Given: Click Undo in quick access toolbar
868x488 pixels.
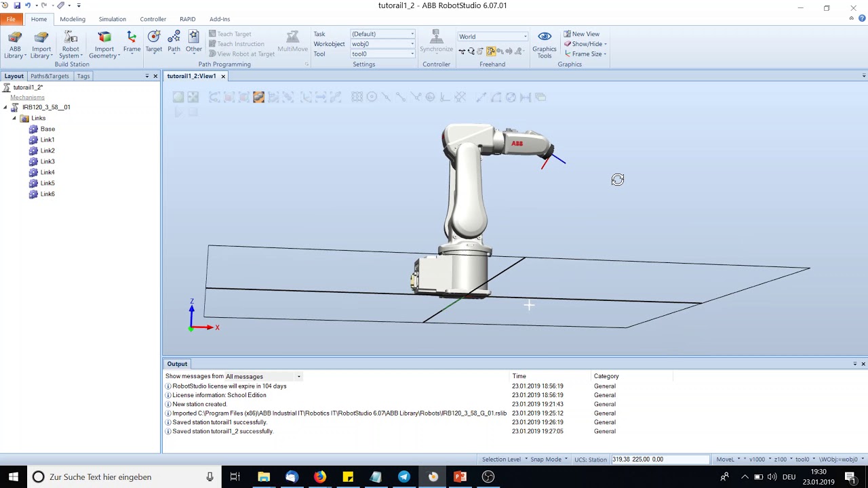Looking at the screenshot, I should tap(28, 5).
